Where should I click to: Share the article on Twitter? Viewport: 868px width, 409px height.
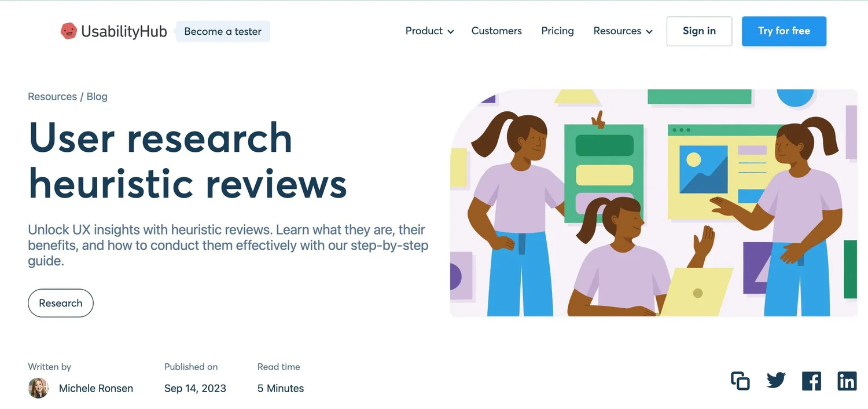point(775,381)
